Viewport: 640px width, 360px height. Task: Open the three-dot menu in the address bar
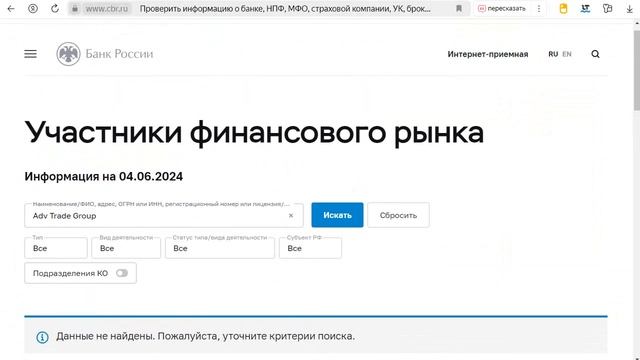(x=539, y=9)
